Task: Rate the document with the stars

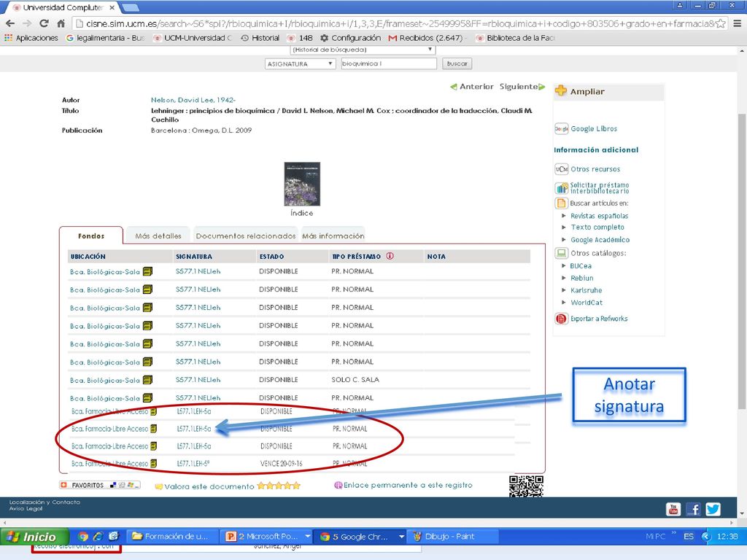Action: (279, 486)
